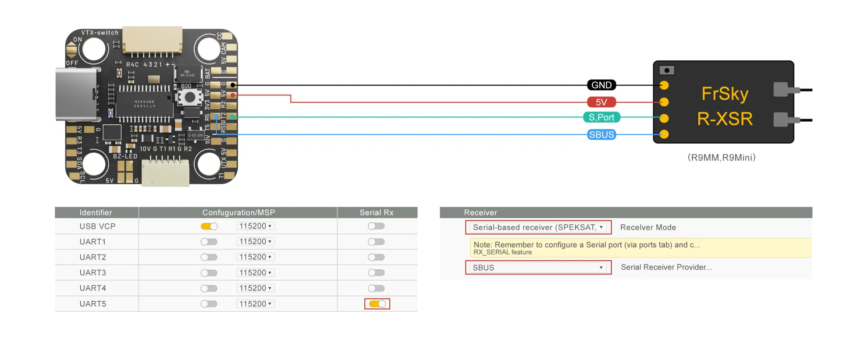Change the UART3 baud rate dropdown
868x338 pixels.
(x=256, y=273)
